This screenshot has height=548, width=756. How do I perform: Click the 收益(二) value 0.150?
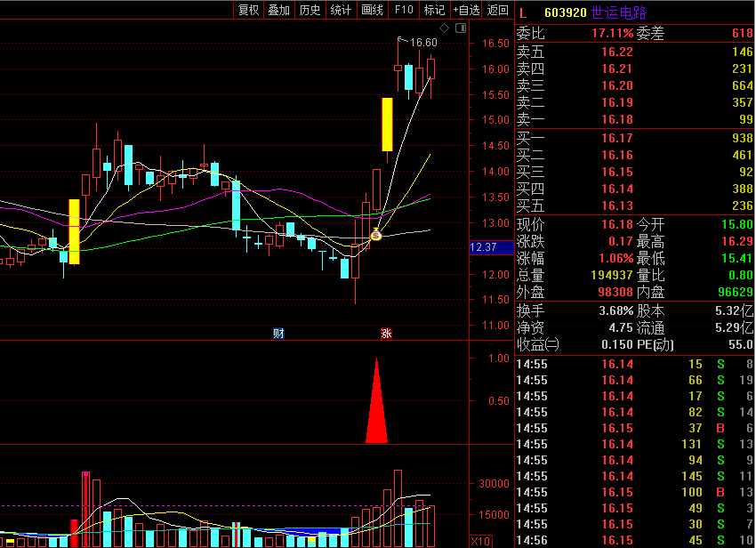(x=617, y=344)
